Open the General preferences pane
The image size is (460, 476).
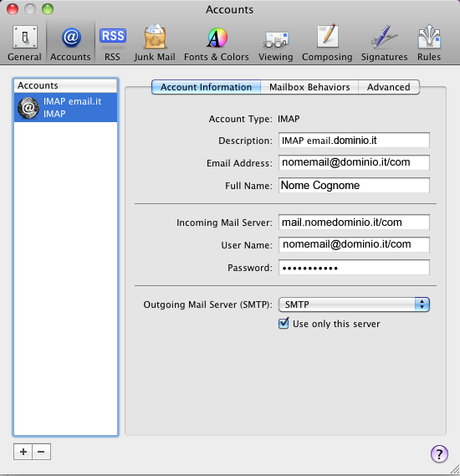coord(24,44)
